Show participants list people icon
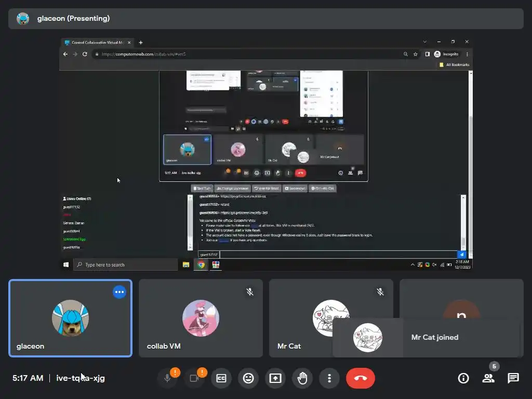The width and height of the screenshot is (532, 399). pos(488,378)
